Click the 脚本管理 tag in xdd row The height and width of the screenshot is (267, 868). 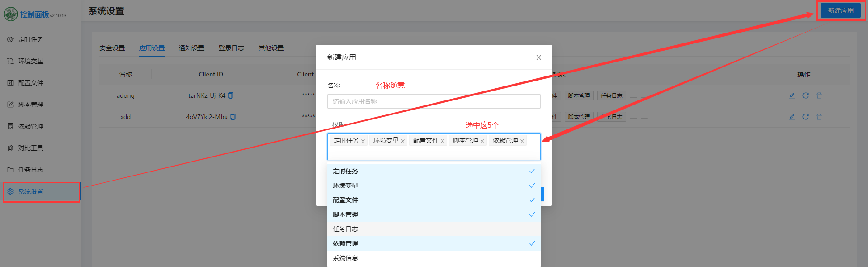coord(579,117)
